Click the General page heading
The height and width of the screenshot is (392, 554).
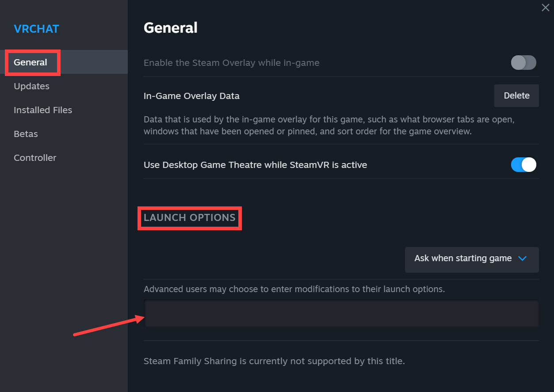[170, 27]
